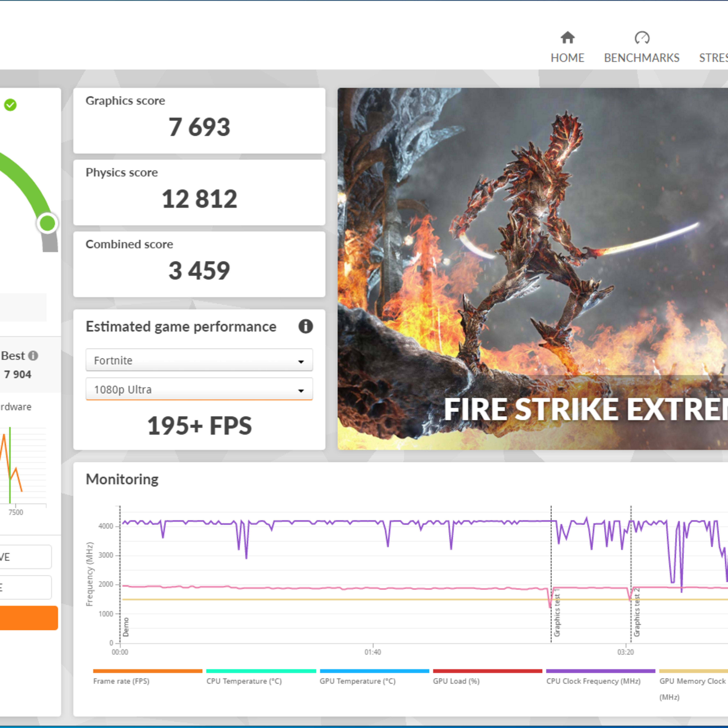Click the Combined score label

pos(129,244)
